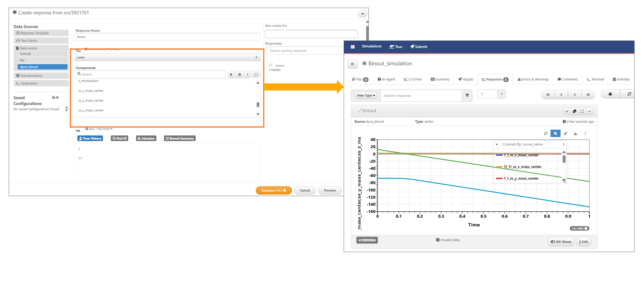Click the Enqueue button

(273, 191)
